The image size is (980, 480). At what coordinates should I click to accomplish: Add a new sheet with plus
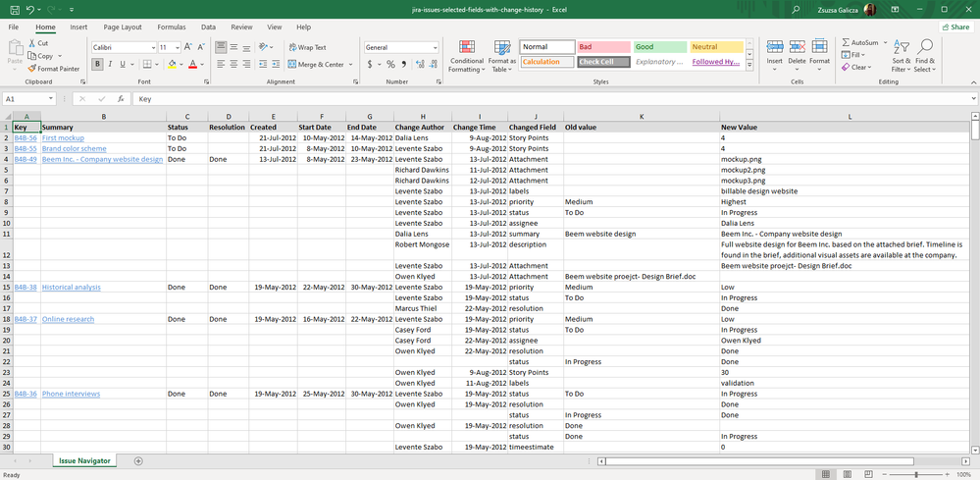pos(138,460)
